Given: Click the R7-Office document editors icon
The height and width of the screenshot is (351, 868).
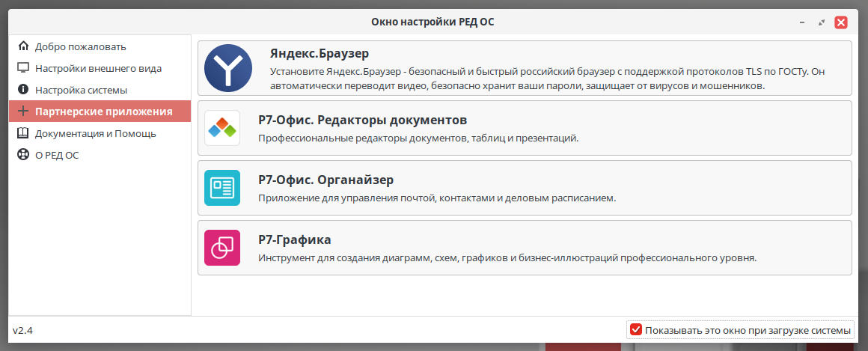Looking at the screenshot, I should pos(222,128).
